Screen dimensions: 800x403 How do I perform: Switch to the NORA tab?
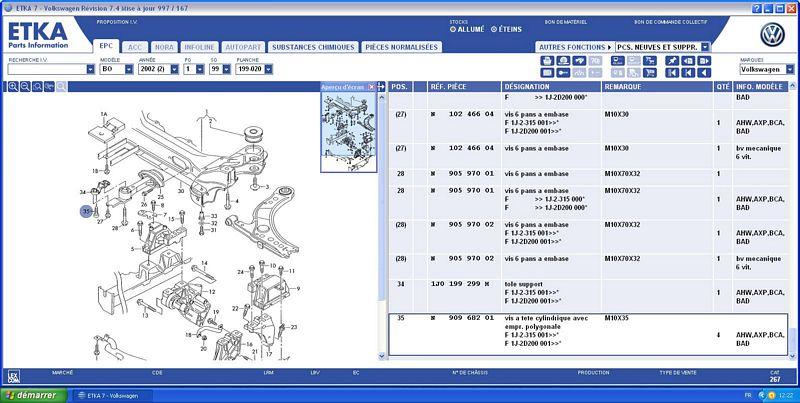pos(164,47)
